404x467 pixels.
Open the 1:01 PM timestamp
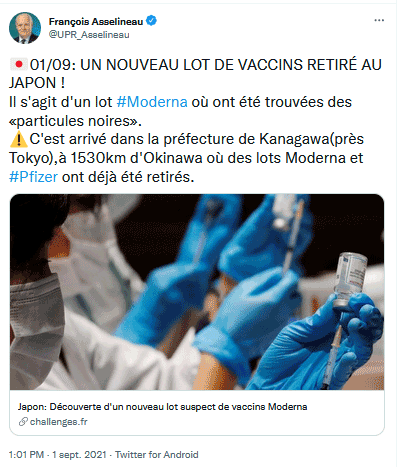tap(26, 455)
